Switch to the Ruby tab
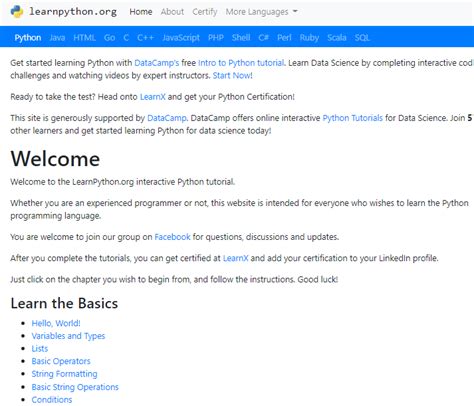The width and height of the screenshot is (474, 406). click(309, 38)
